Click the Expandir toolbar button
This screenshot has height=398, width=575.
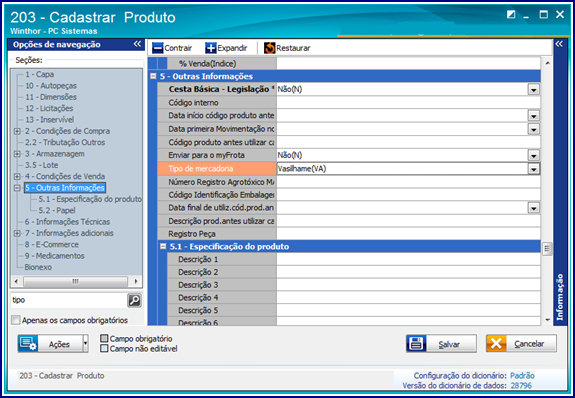coord(226,48)
